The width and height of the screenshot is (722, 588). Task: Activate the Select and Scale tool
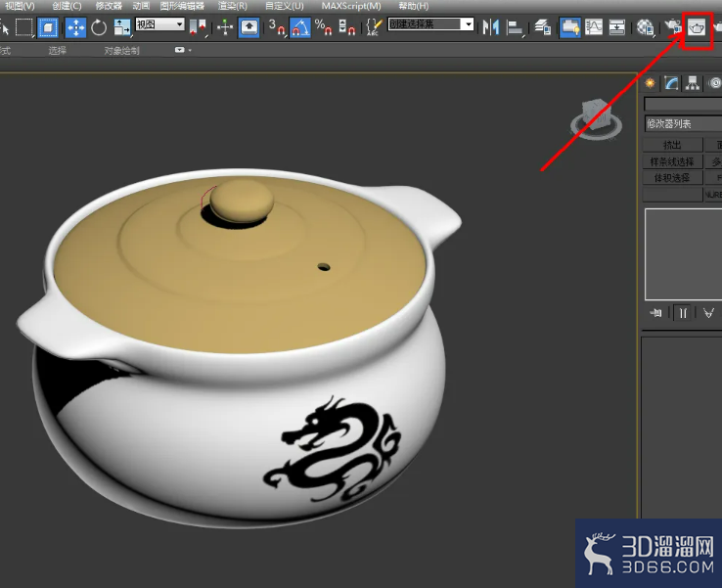(122, 27)
